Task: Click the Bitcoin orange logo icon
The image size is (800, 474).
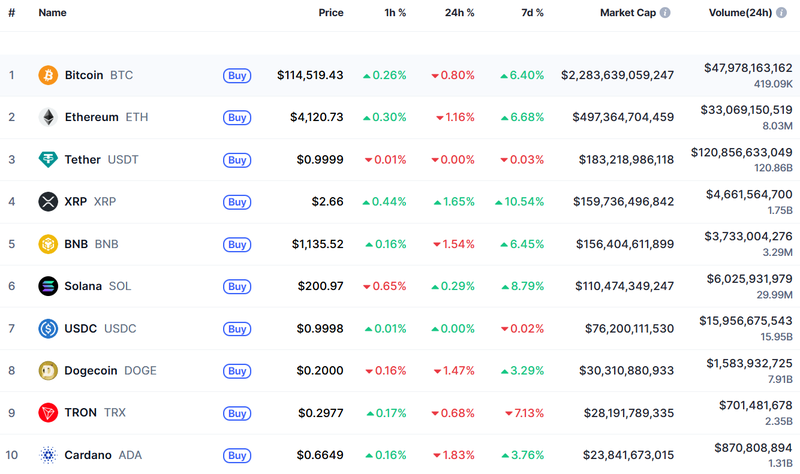Action: [x=48, y=75]
